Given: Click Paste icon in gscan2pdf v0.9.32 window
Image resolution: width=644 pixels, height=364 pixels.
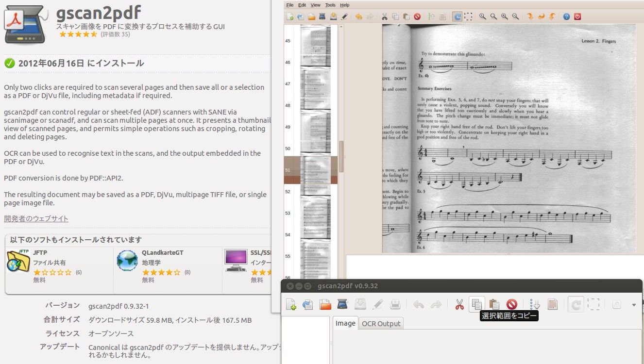Looking at the screenshot, I should (x=494, y=305).
